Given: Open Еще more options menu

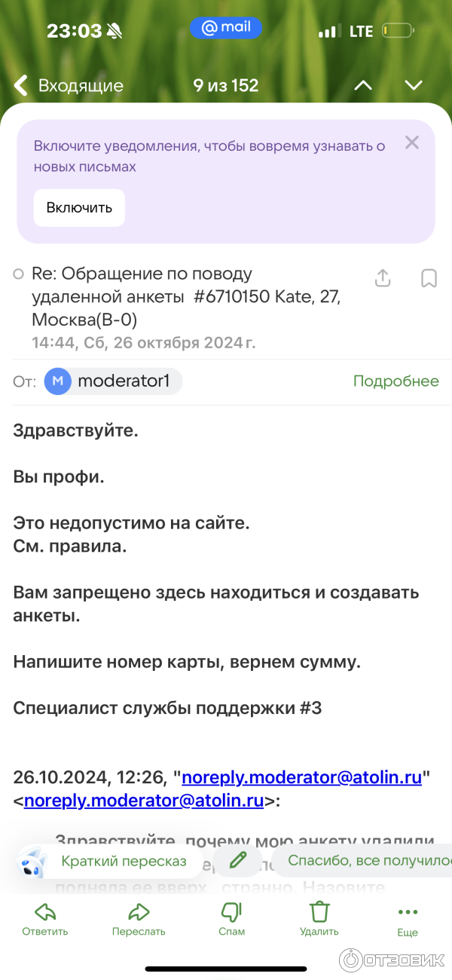Looking at the screenshot, I should pyautogui.click(x=408, y=919).
